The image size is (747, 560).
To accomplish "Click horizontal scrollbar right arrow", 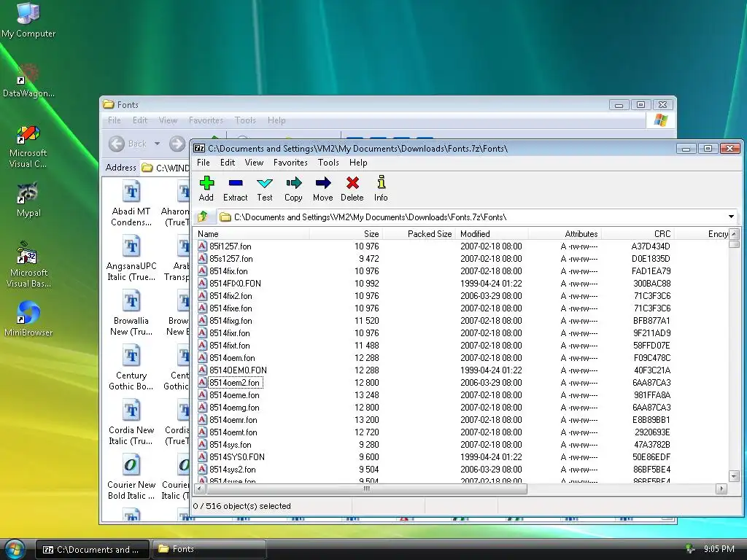I will pyautogui.click(x=721, y=489).
